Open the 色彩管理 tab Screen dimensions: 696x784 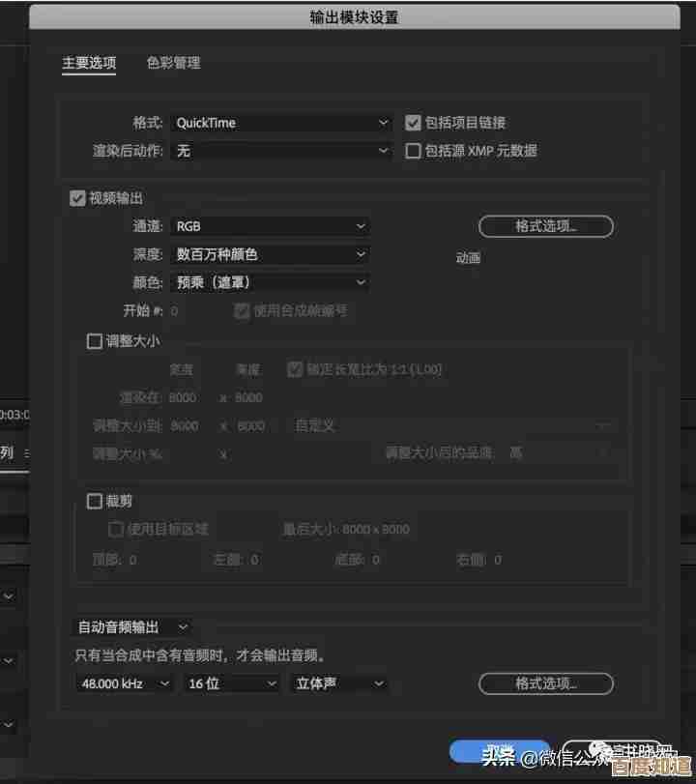pos(174,64)
